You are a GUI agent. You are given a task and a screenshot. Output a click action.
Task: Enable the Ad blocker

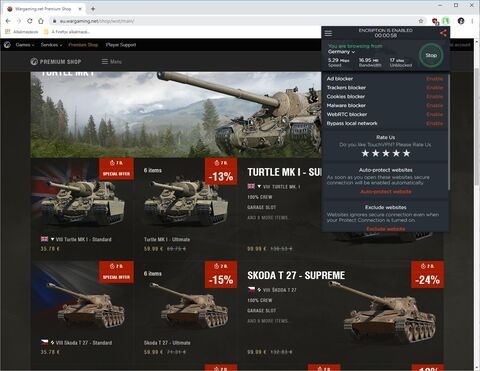(435, 79)
